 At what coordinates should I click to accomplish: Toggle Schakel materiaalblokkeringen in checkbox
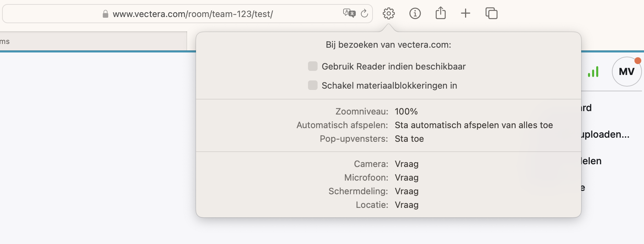(x=313, y=85)
